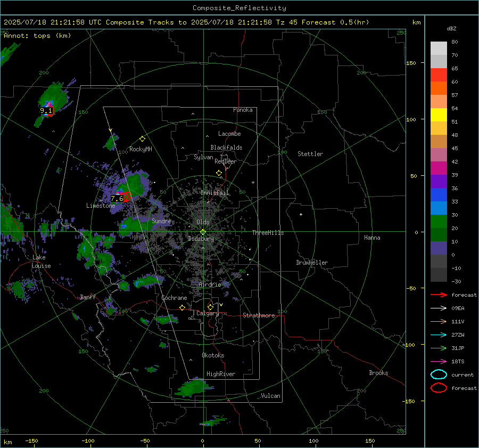The image size is (479, 448).
Task: Click the magenta 18TS arrow legend icon
Action: pos(439,362)
